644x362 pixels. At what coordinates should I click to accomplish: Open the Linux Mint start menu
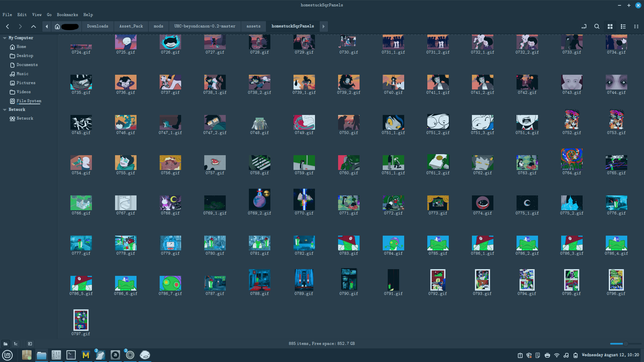7,355
